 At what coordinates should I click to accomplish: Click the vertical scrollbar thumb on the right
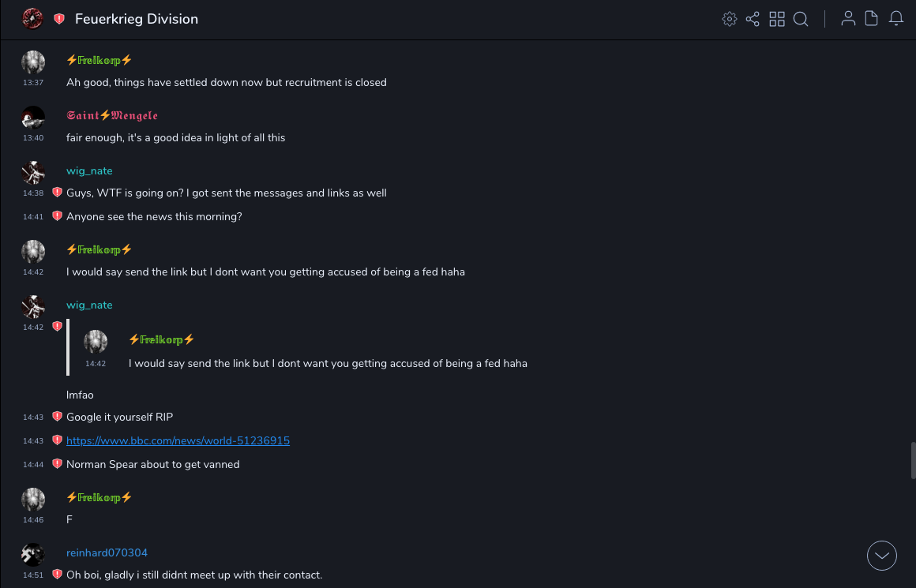913,460
